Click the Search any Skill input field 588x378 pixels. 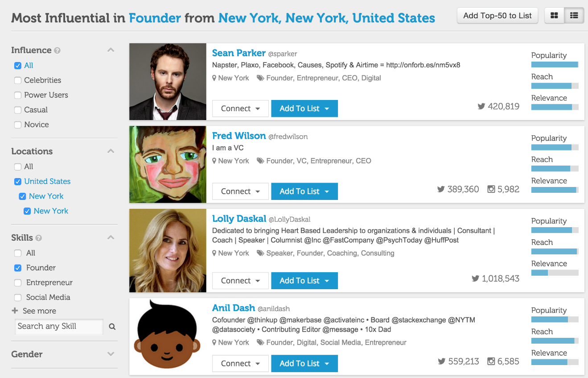[x=59, y=326]
